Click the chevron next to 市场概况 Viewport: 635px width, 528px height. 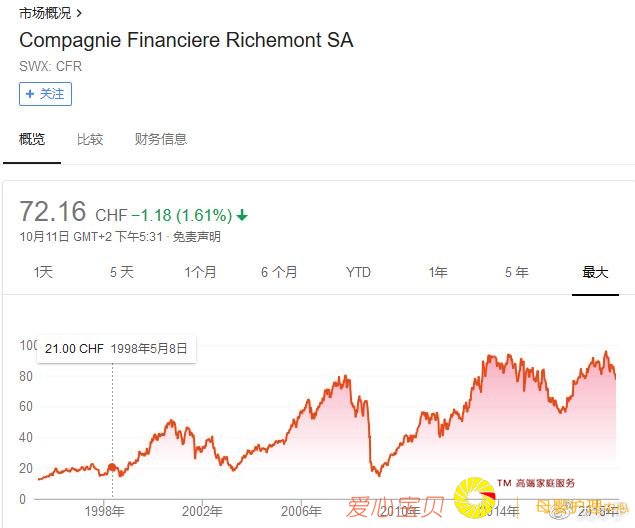[x=80, y=13]
